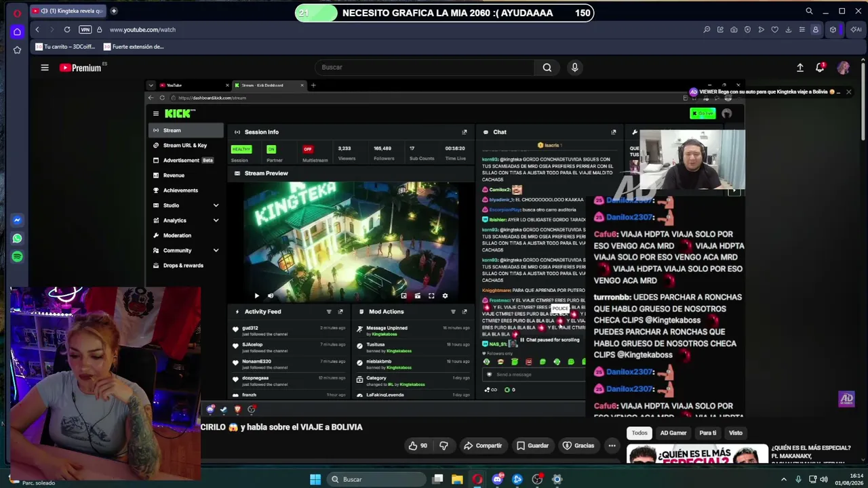Open the Opera extensions cube icon
868x488 pixels.
click(833, 30)
